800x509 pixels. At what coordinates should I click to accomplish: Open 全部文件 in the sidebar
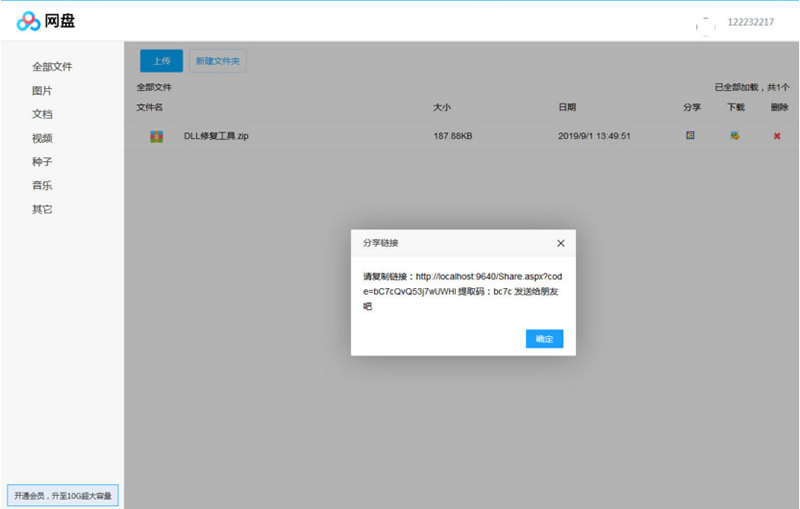pos(52,66)
